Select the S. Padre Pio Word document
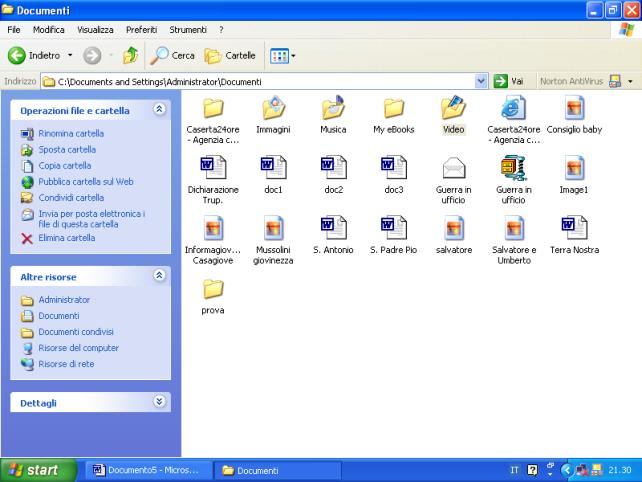 pos(393,235)
